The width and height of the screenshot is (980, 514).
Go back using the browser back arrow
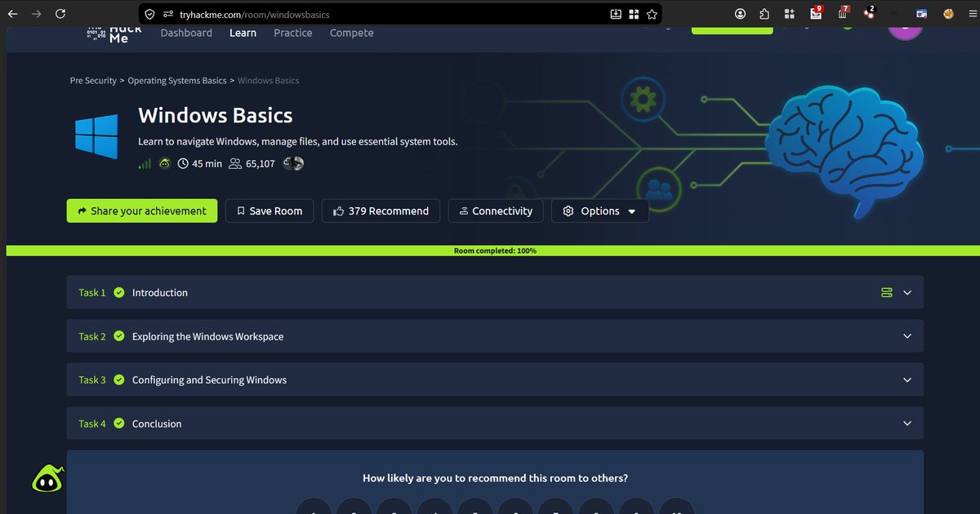(x=12, y=14)
